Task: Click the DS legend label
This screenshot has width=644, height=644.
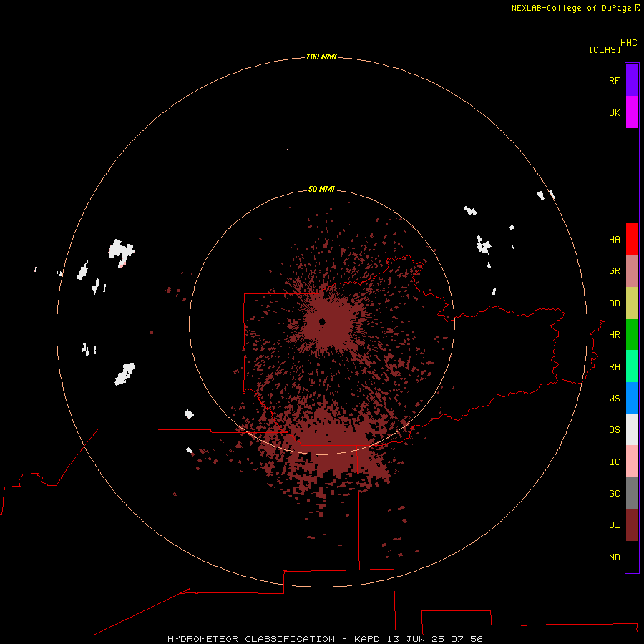Action: click(615, 430)
